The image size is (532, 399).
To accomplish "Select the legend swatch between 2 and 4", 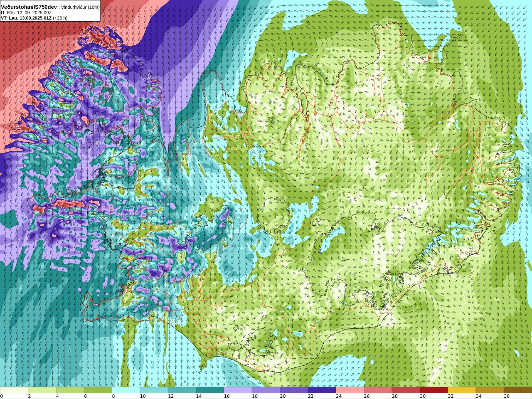I will point(42,390).
